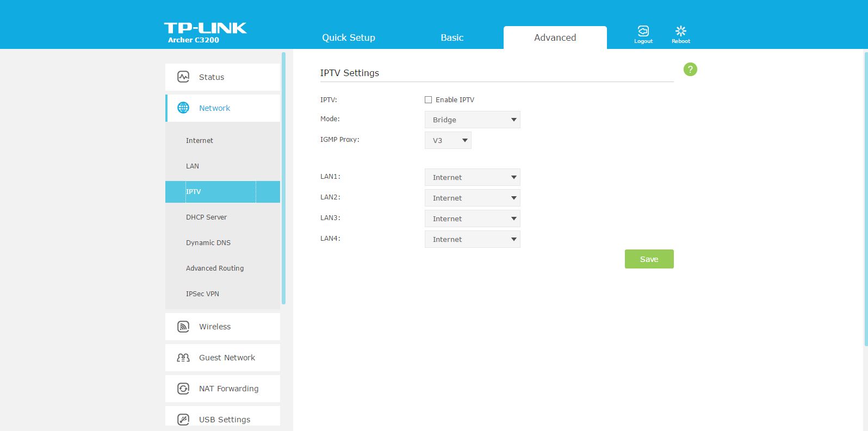Open the Mode dropdown showing Bridge
868x431 pixels.
(472, 120)
